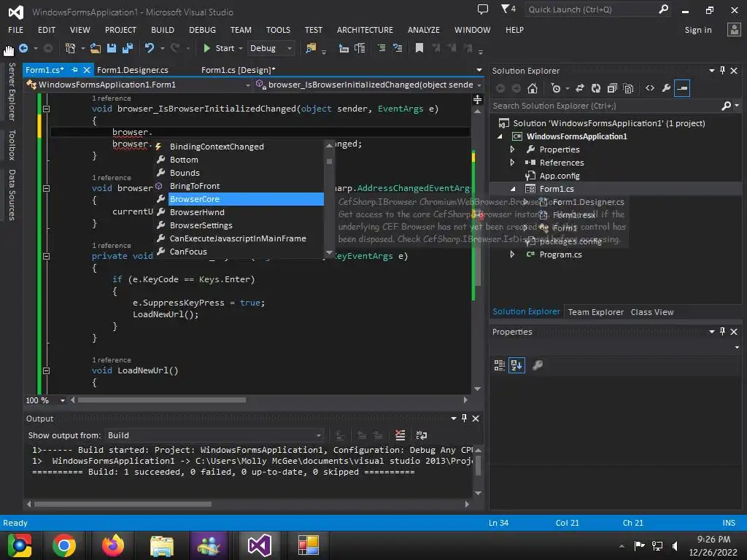
Task: Open the Toolbox side tab
Action: point(12,145)
